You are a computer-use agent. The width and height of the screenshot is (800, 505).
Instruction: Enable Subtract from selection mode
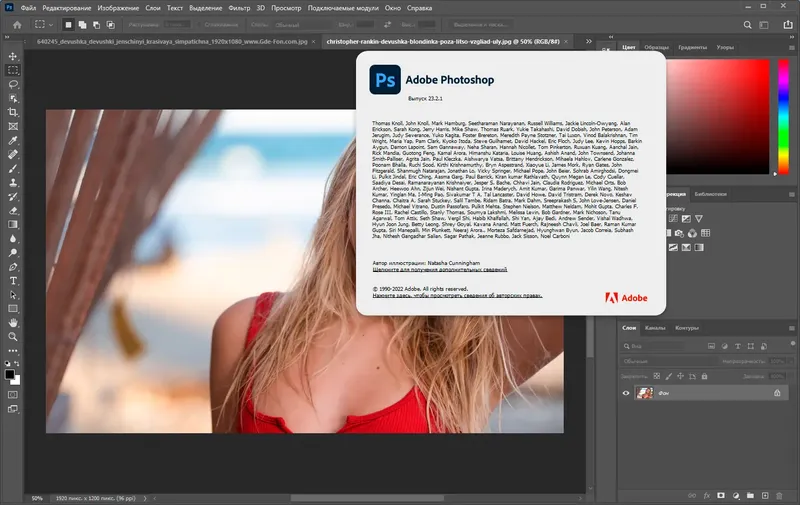click(96, 24)
